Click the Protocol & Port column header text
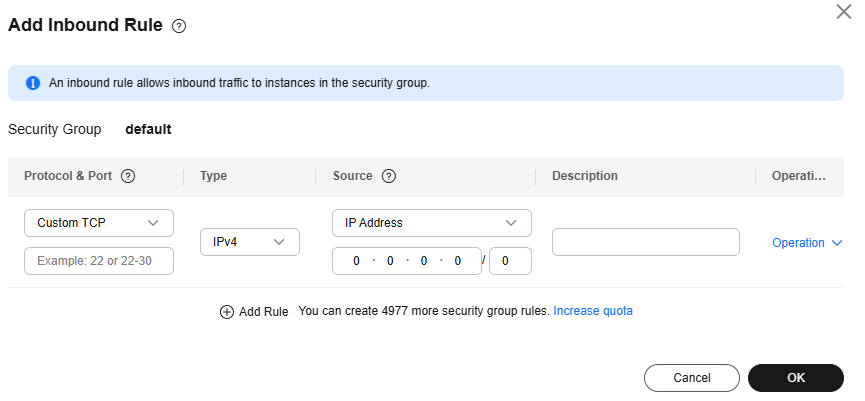The height and width of the screenshot is (401, 865). [x=68, y=176]
